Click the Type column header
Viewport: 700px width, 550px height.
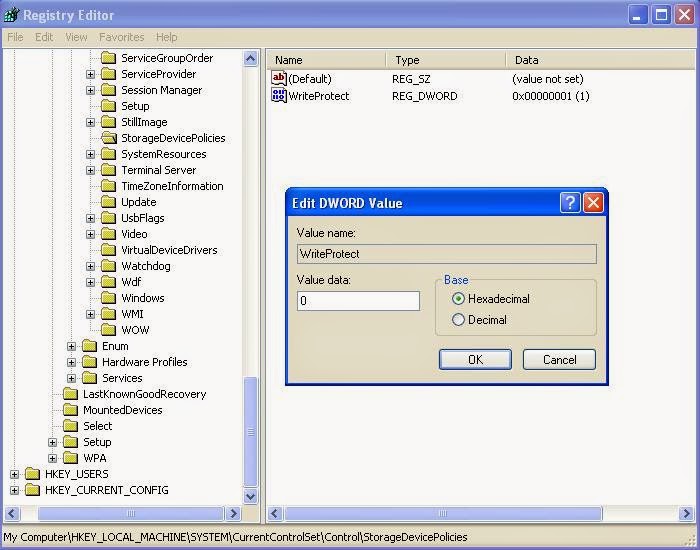(446, 60)
